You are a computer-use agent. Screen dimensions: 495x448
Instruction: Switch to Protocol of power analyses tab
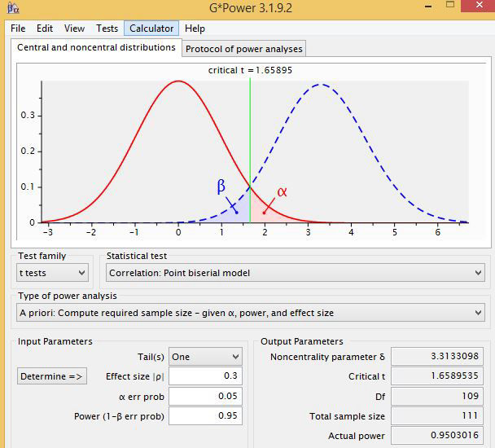coord(243,49)
